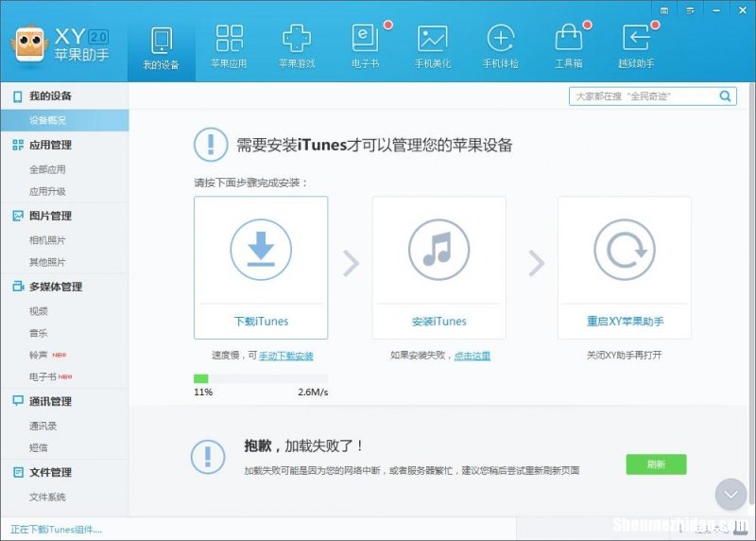Image resolution: width=756 pixels, height=541 pixels.
Task: Click the arrow chevron after 下载iTunes card
Action: click(x=351, y=264)
